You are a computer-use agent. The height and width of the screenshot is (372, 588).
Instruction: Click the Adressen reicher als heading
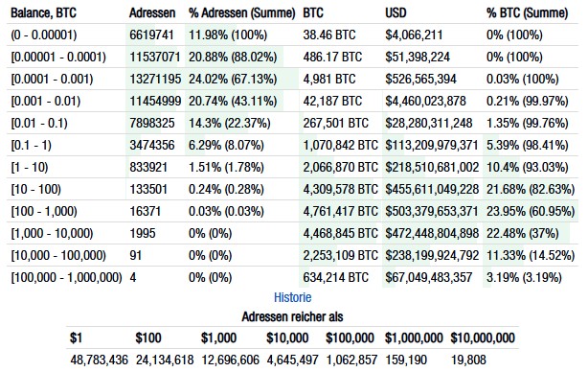[292, 317]
